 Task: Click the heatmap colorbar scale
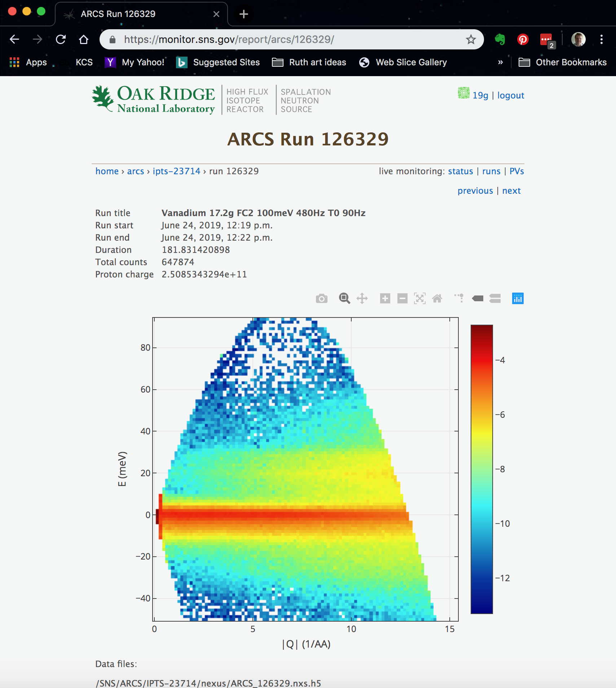point(481,469)
